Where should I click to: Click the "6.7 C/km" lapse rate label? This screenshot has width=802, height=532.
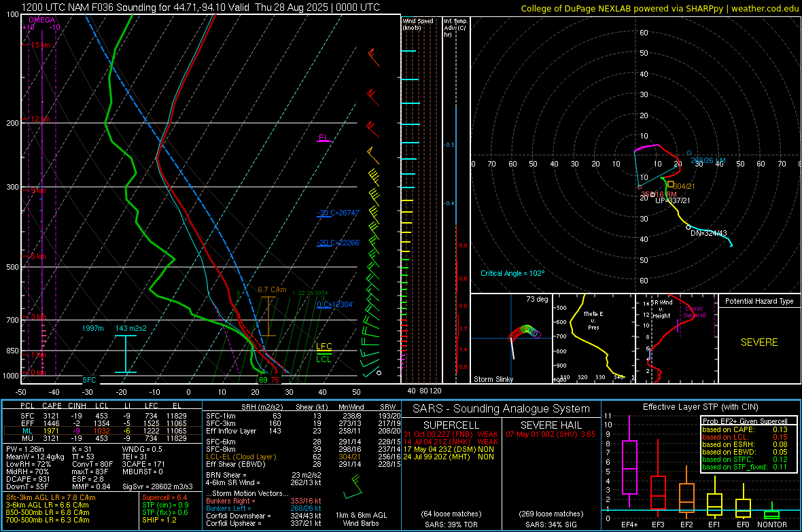(x=272, y=289)
